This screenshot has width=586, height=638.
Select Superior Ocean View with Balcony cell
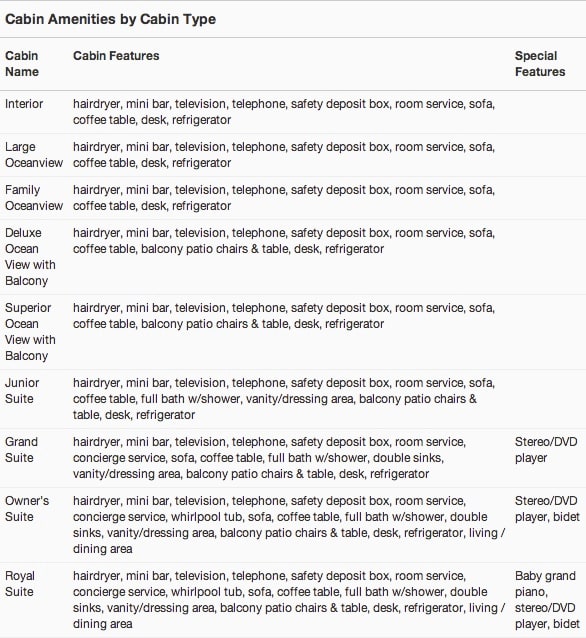pos(30,332)
